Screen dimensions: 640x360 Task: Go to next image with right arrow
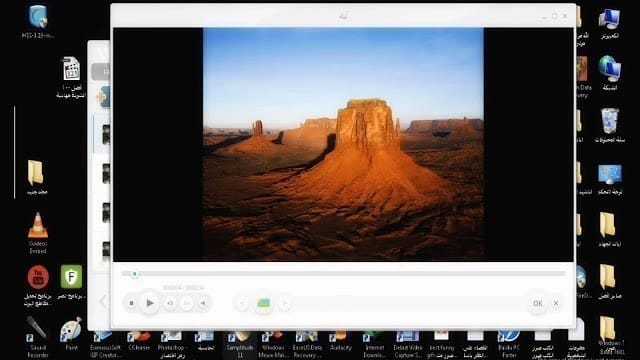tap(285, 303)
